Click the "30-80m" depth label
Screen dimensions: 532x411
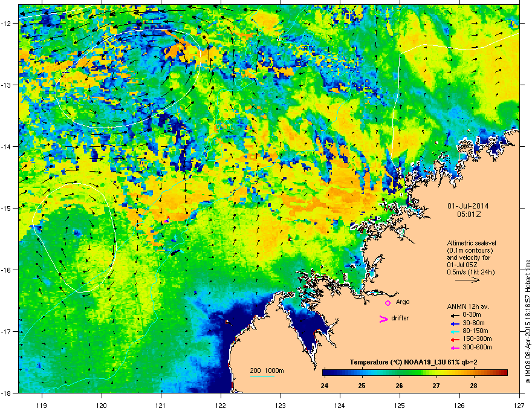pos(473,323)
